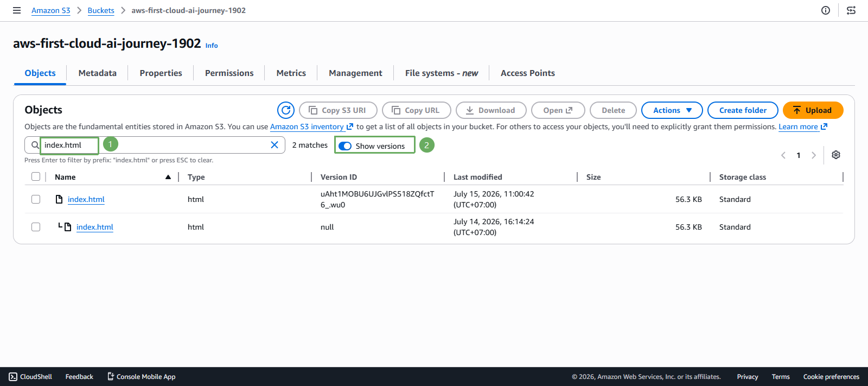Open Amazon S3 breadcrumb link

click(51, 10)
